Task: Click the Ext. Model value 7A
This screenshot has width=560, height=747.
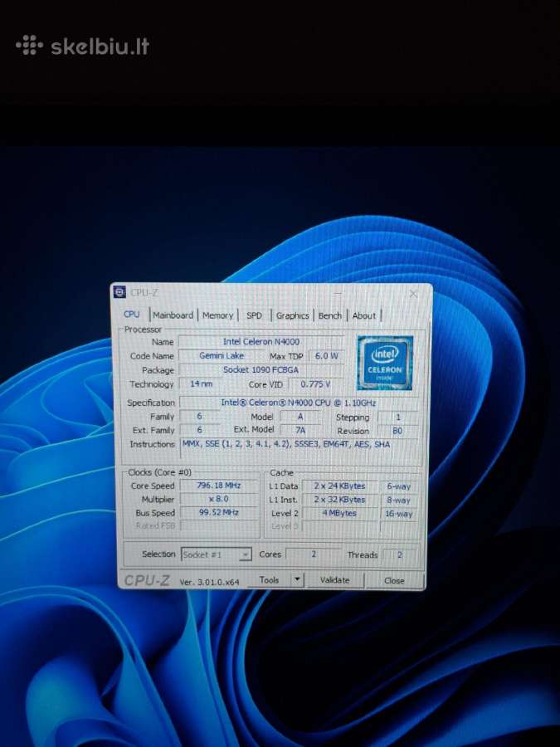Action: [300, 430]
